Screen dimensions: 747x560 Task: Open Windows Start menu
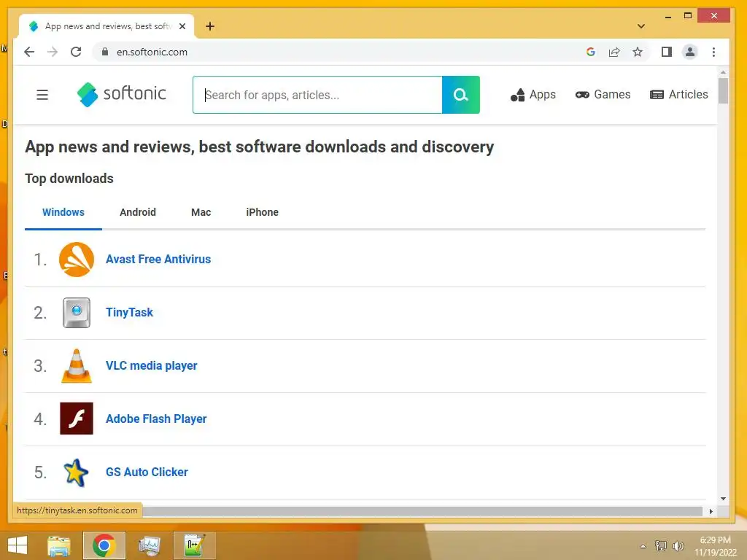[18, 545]
